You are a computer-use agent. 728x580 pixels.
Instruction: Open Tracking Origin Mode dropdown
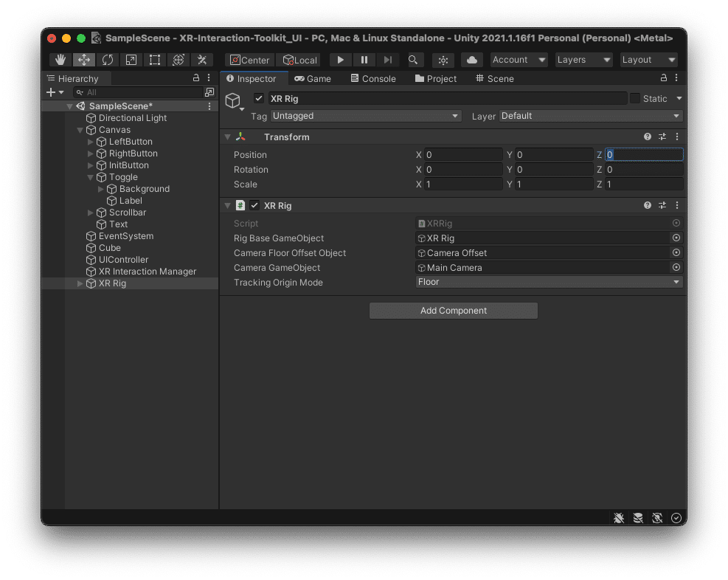point(550,283)
